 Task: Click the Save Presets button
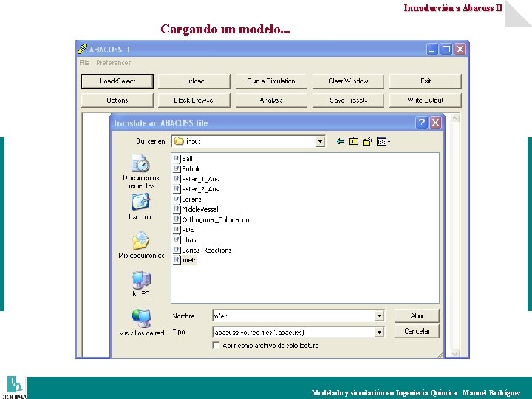click(x=348, y=100)
